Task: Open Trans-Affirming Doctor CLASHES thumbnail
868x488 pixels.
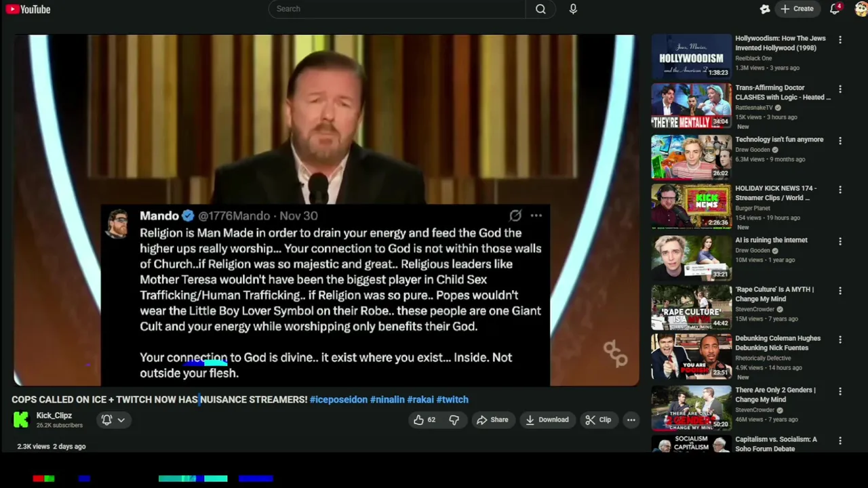Action: tap(692, 106)
